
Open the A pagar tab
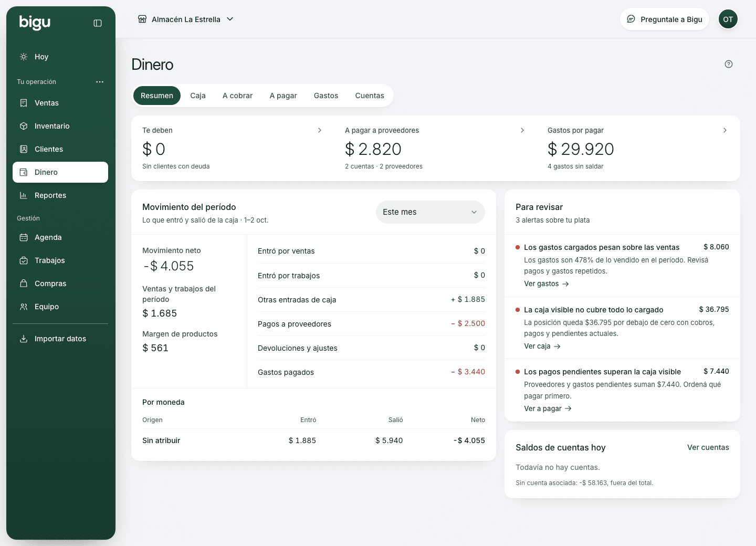pos(283,96)
